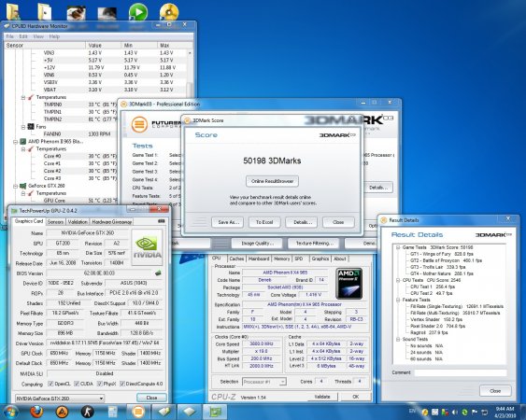This screenshot has width=526, height=420.
Task: Click the camera screenshot icon in GPU-Z
Action: [x=162, y=221]
